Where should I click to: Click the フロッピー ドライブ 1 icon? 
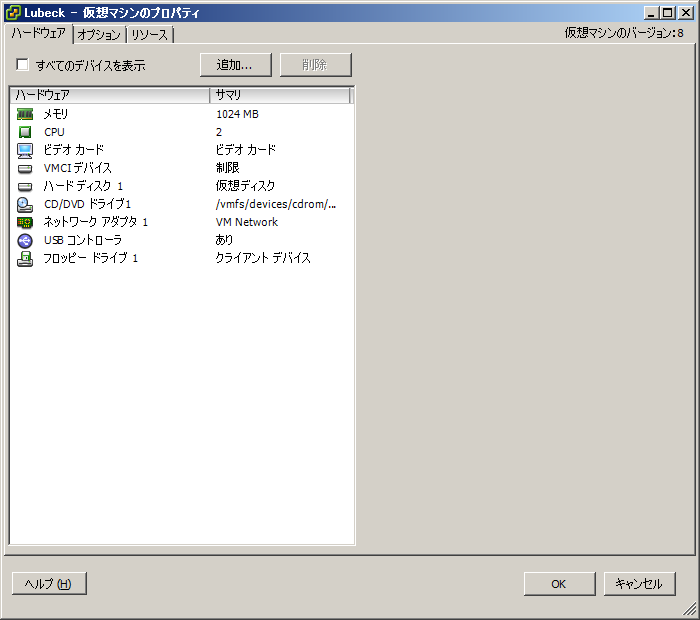pos(25,258)
